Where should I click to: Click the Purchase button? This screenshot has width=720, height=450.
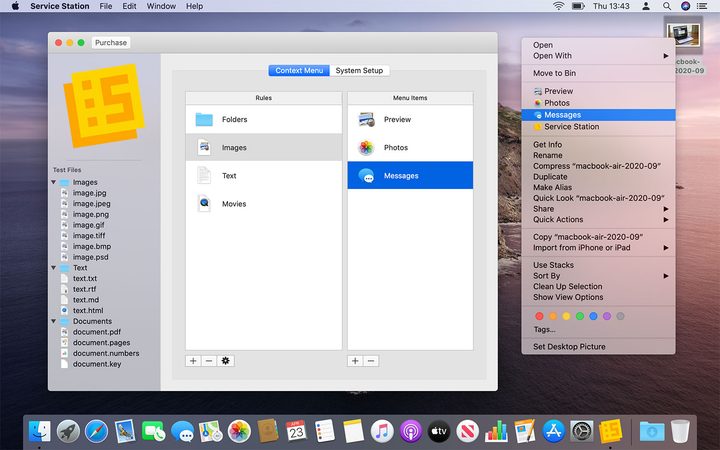click(111, 42)
